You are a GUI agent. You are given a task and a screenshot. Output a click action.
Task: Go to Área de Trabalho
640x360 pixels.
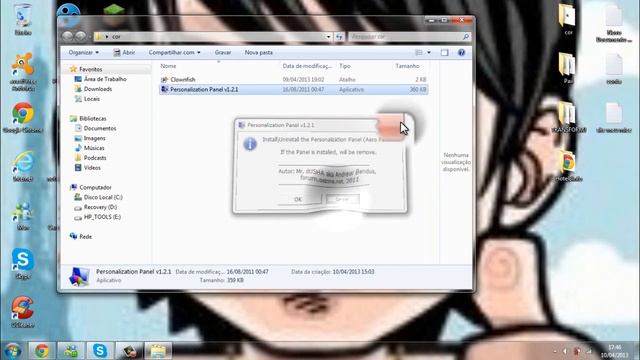[x=105, y=79]
